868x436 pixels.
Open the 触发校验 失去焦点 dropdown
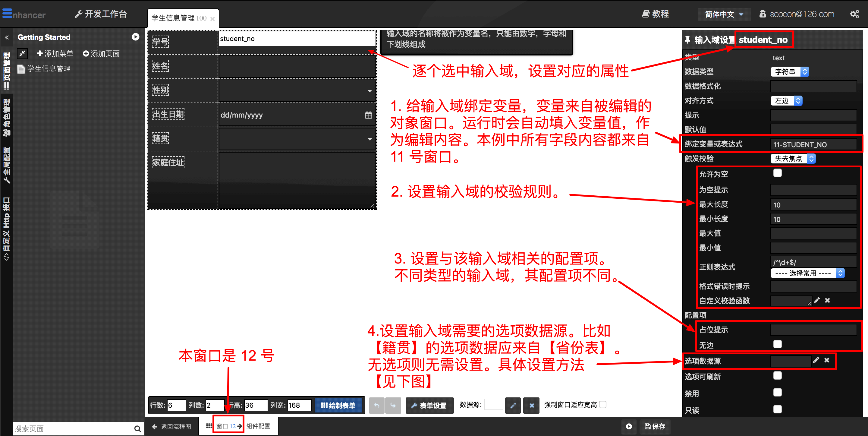pos(793,159)
